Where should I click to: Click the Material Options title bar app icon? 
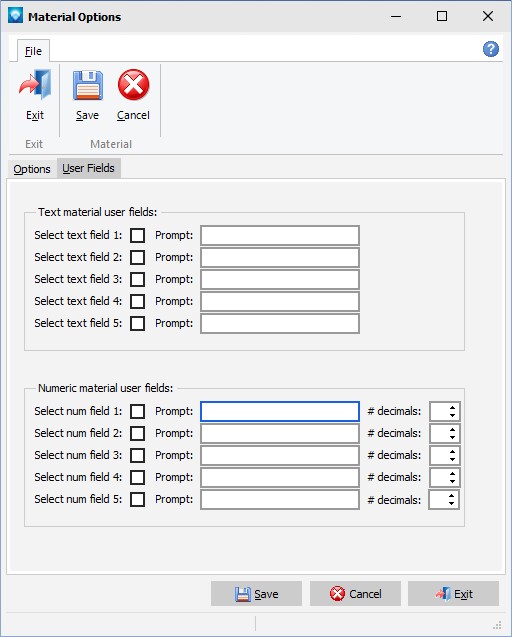(x=15, y=16)
